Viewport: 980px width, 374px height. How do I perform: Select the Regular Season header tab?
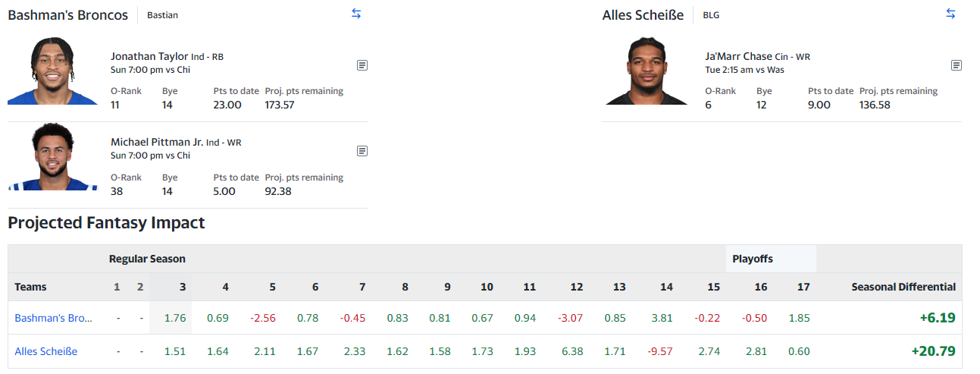click(x=147, y=259)
